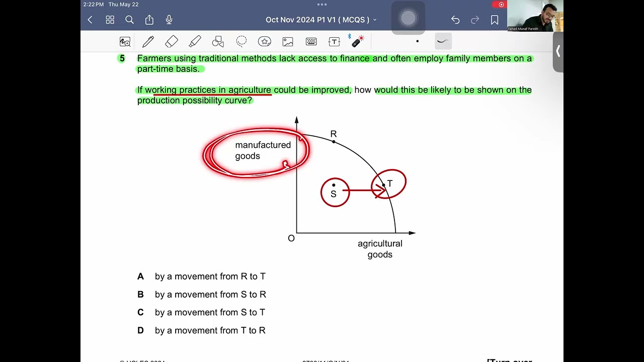Select the Eraser tool

pyautogui.click(x=172, y=42)
